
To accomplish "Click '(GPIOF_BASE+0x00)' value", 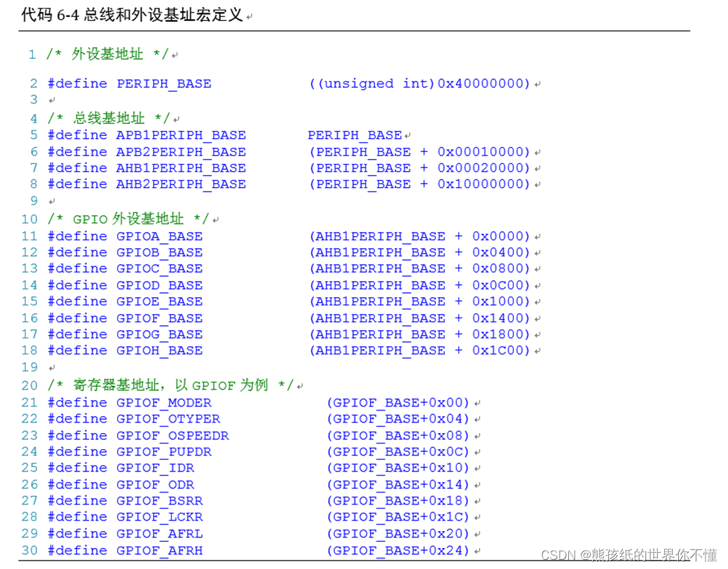I will pyautogui.click(x=398, y=403).
